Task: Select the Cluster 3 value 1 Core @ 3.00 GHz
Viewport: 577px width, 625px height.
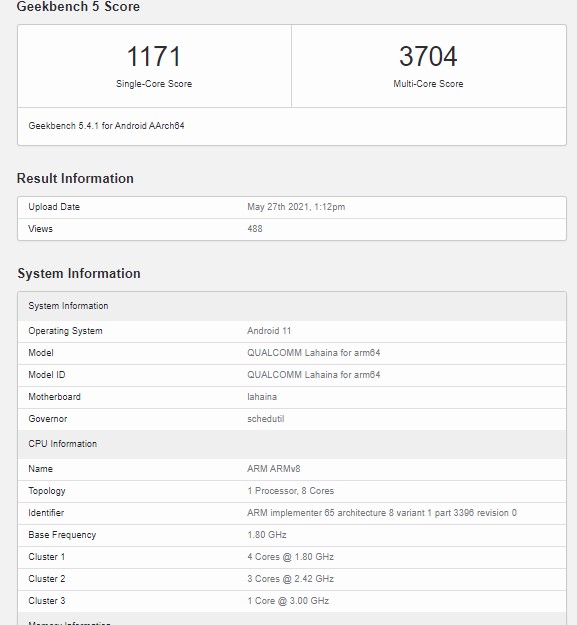Action: [288, 601]
